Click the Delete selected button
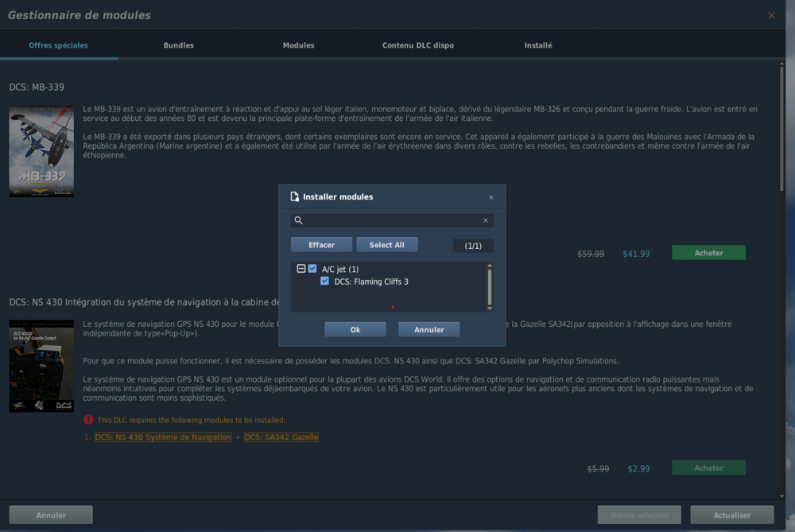795x532 pixels. (x=639, y=515)
